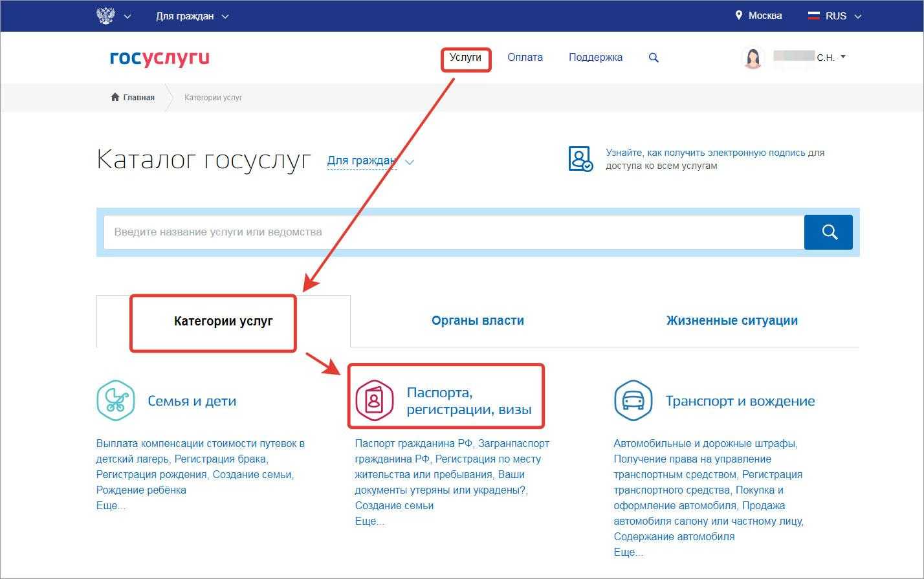Open the Поддержка menu item
Viewport: 924px width, 579px height.
coord(595,58)
